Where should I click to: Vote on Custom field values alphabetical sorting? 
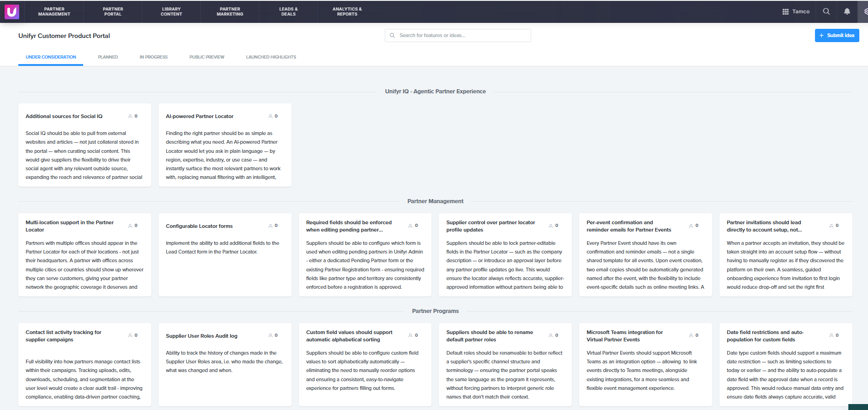(414, 335)
